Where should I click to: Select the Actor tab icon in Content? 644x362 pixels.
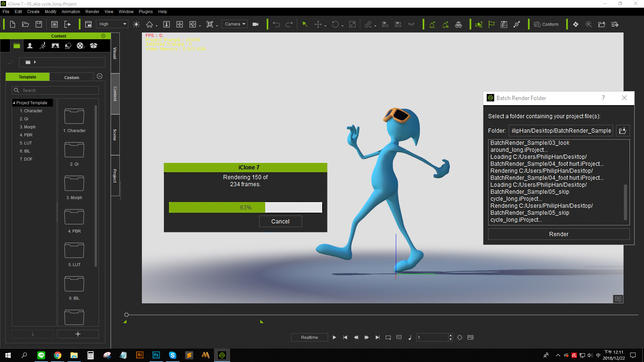tap(30, 46)
